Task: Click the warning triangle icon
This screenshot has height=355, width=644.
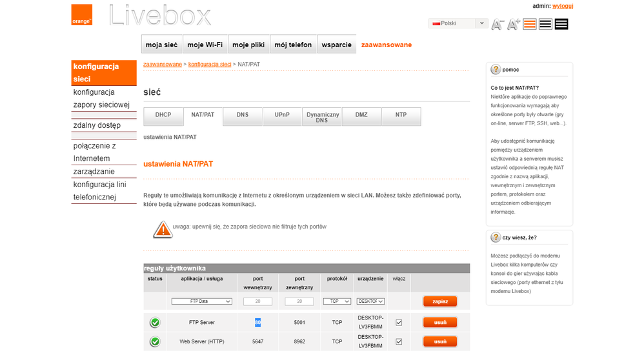Action: pyautogui.click(x=163, y=229)
